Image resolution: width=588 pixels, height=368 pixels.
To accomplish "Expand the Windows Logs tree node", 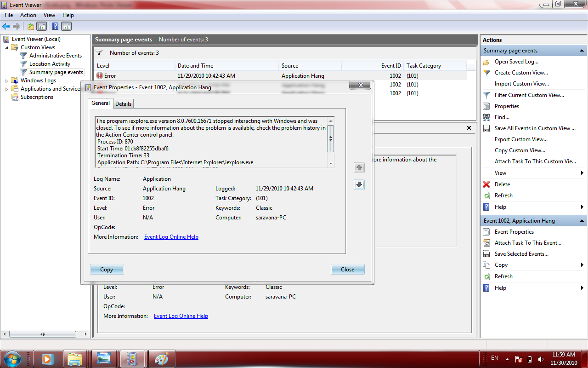I will coord(6,80).
